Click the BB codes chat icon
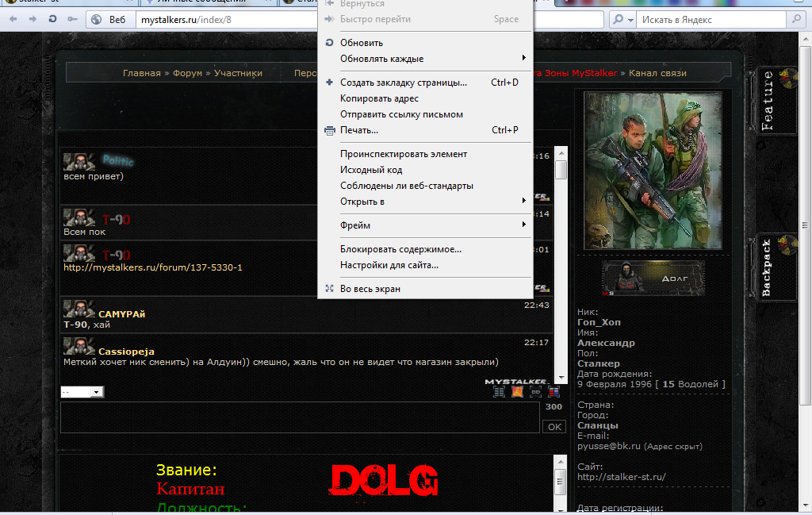This screenshot has height=515, width=812. [535, 392]
